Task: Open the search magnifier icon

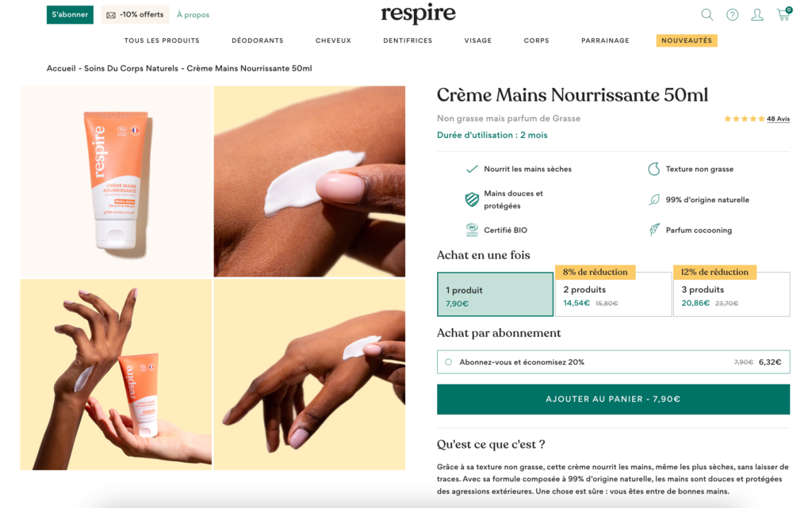Action: tap(707, 14)
